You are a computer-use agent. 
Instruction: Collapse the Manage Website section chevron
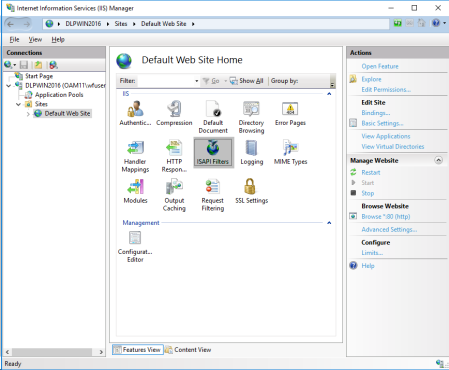pos(438,160)
